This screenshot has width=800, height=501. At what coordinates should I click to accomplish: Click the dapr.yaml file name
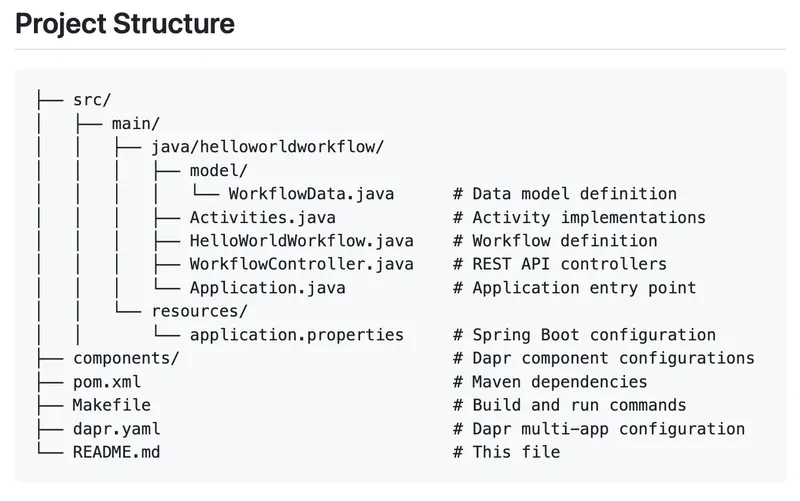click(x=116, y=429)
